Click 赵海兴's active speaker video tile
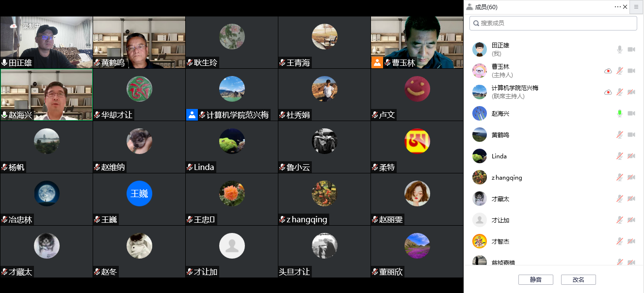The image size is (644, 293). point(46,95)
